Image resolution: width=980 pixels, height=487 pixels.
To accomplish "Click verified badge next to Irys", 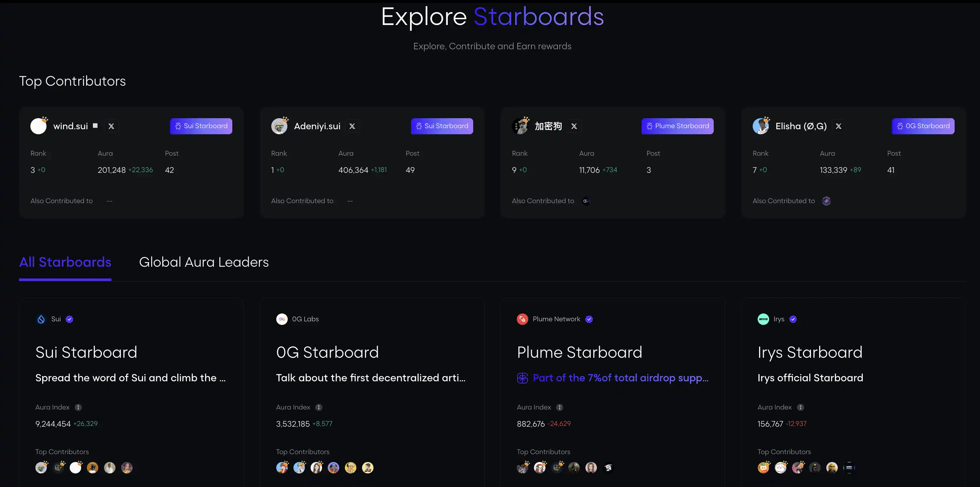I will tap(793, 319).
